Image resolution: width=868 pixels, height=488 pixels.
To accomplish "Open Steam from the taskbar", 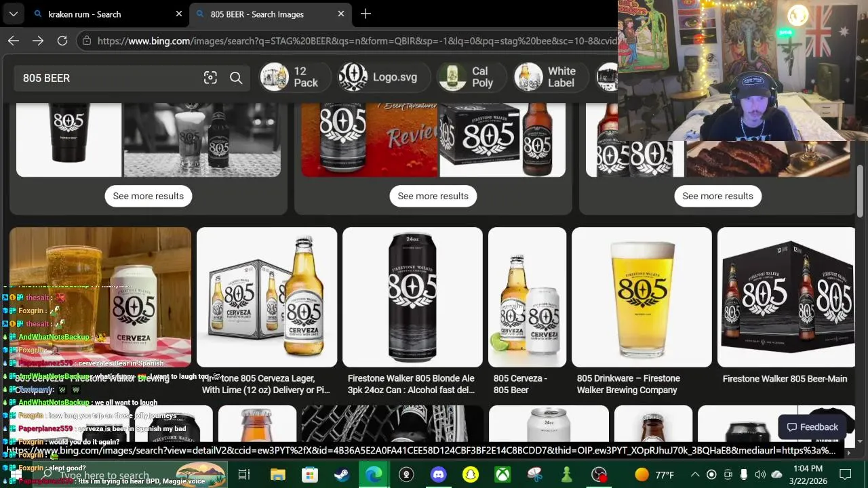I will [342, 474].
